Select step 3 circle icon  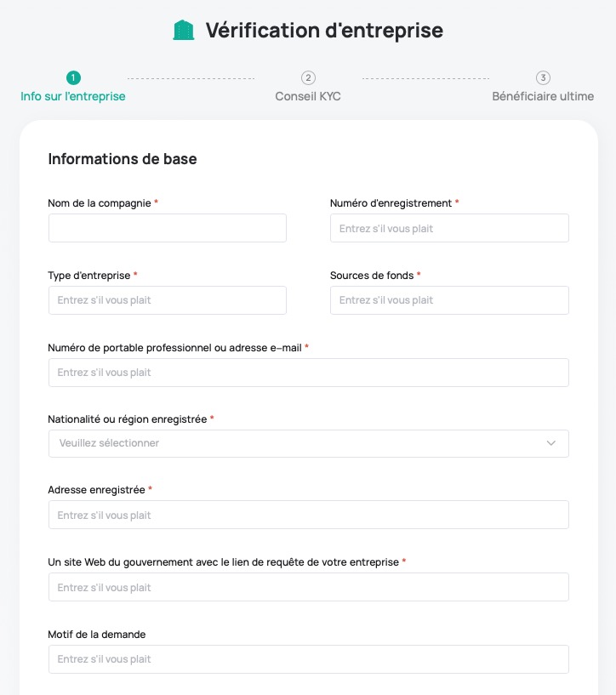(543, 78)
